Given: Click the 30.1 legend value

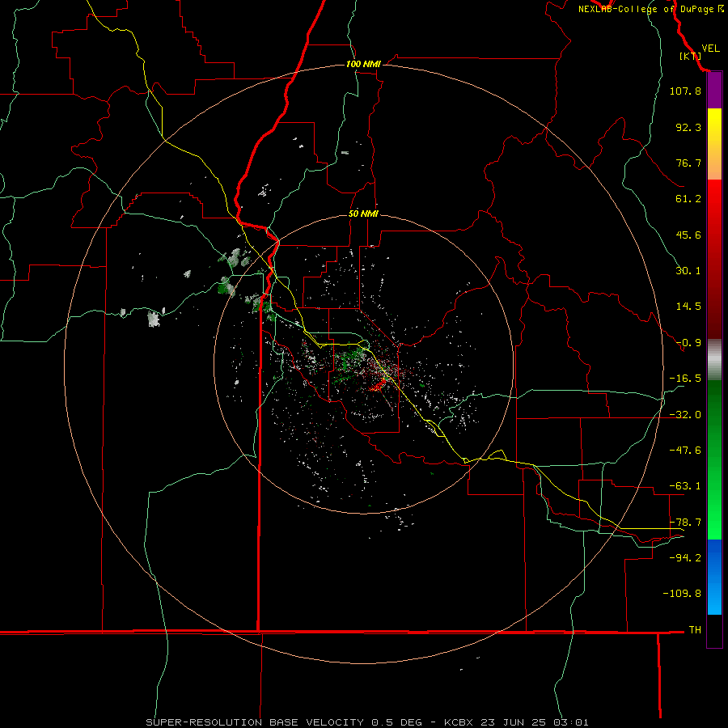Looking at the screenshot, I should pyautogui.click(x=688, y=271).
